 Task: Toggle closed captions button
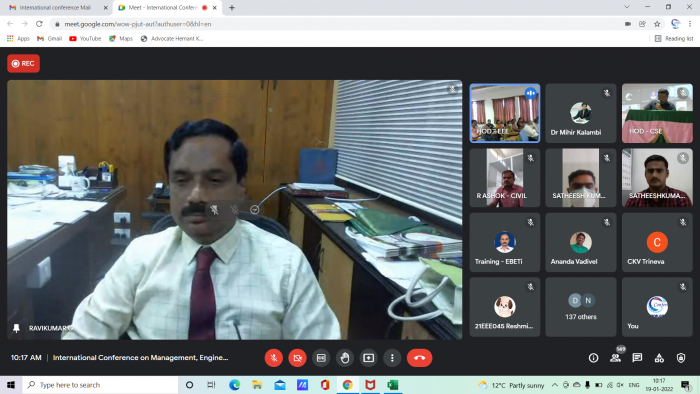pos(321,358)
